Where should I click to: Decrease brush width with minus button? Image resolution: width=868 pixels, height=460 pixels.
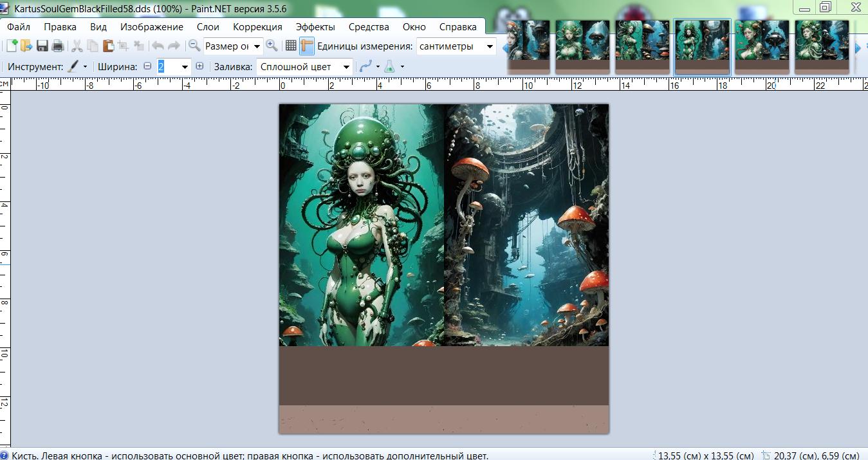(147, 66)
